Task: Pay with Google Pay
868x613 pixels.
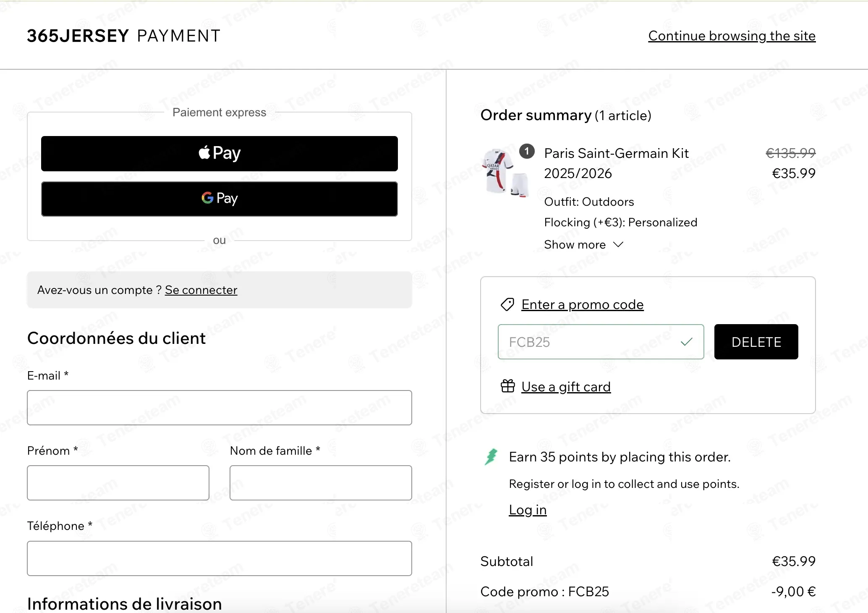Action: [x=219, y=199]
